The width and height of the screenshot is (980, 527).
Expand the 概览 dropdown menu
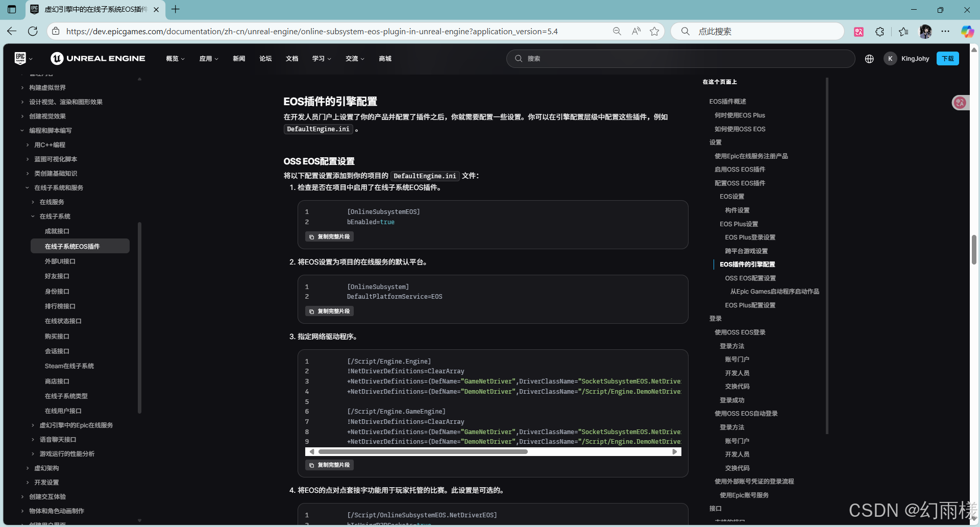point(175,59)
